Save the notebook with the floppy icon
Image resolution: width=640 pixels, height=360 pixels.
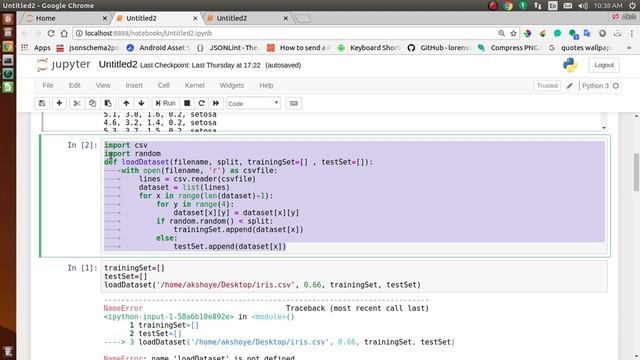(42, 103)
